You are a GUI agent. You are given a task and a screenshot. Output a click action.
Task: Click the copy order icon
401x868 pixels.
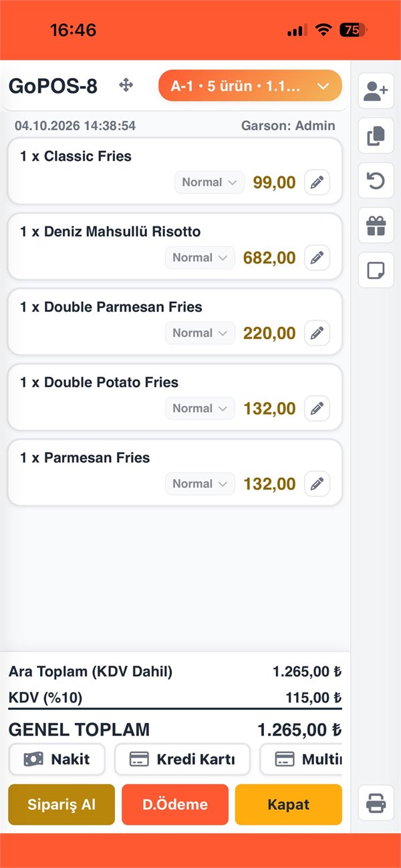point(376,136)
